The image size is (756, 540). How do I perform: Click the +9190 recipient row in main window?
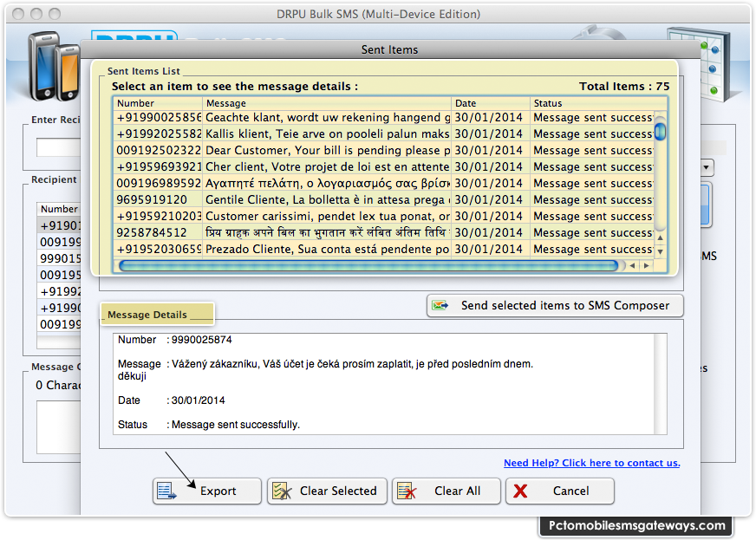[x=59, y=225]
